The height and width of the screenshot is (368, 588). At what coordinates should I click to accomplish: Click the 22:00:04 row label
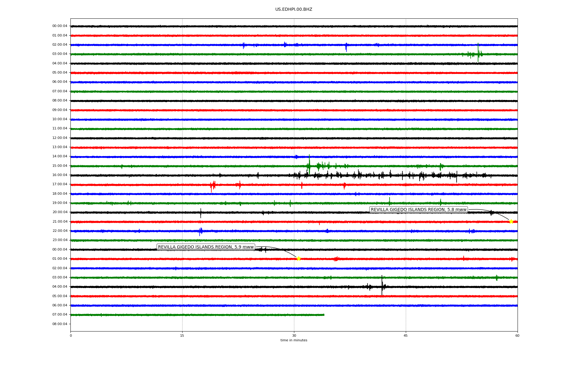coord(60,231)
